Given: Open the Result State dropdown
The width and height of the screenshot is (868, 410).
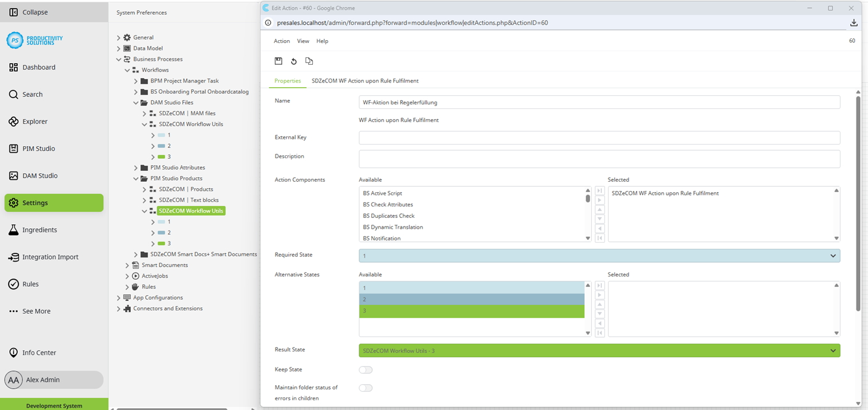Looking at the screenshot, I should [834, 350].
